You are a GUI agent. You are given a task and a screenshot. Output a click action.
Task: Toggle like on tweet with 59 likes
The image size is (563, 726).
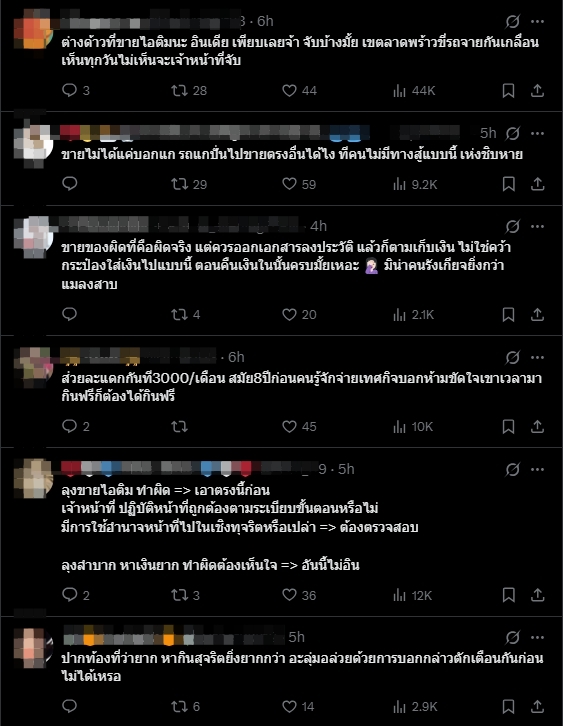(299, 184)
